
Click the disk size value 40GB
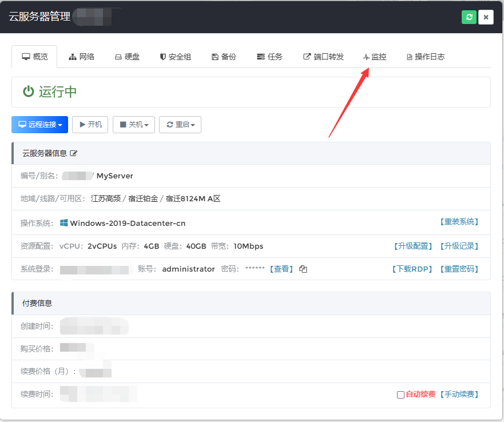pyautogui.click(x=196, y=246)
